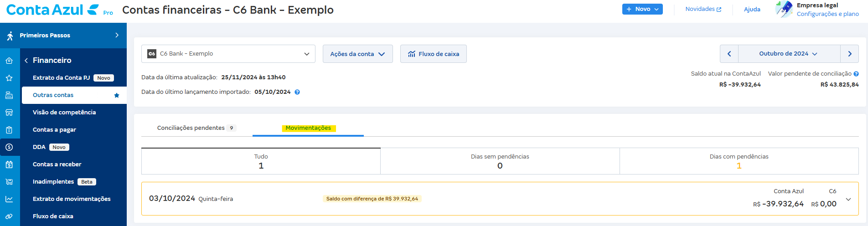Click the Pro plan label
The width and height of the screenshot is (868, 226).
click(x=108, y=13)
